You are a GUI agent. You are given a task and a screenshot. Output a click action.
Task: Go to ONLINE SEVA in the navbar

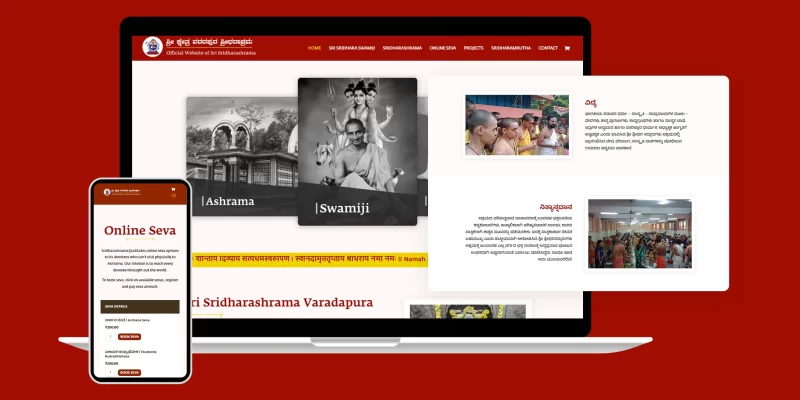click(442, 48)
